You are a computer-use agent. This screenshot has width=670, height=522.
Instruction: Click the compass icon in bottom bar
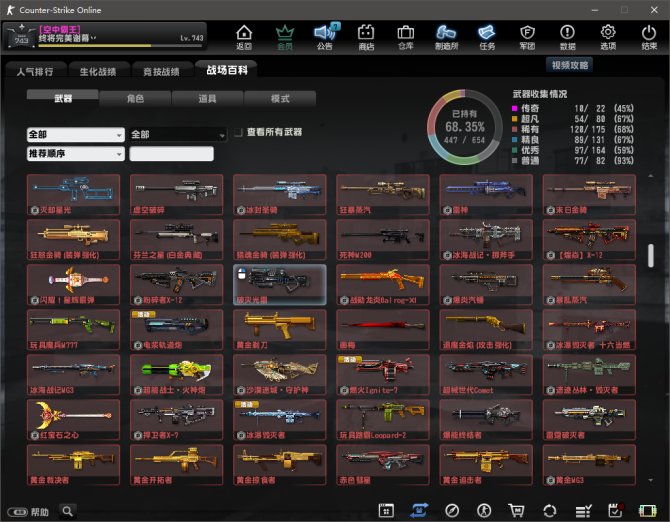(x=452, y=510)
